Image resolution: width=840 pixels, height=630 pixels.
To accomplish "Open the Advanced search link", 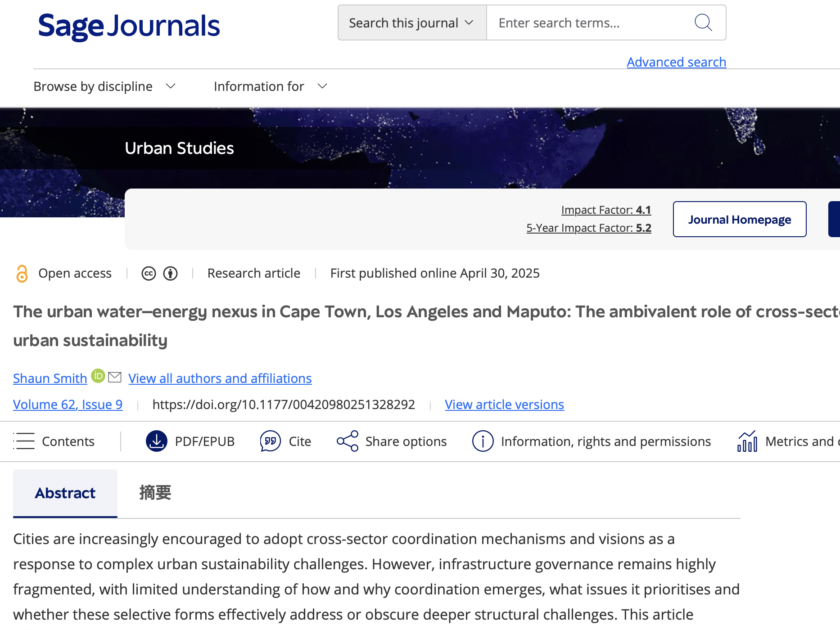I will (x=676, y=62).
